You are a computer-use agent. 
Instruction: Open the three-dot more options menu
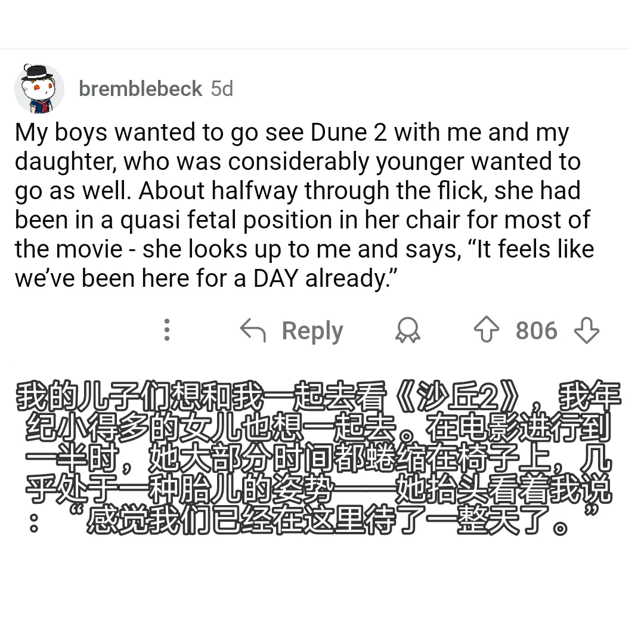pyautogui.click(x=167, y=330)
